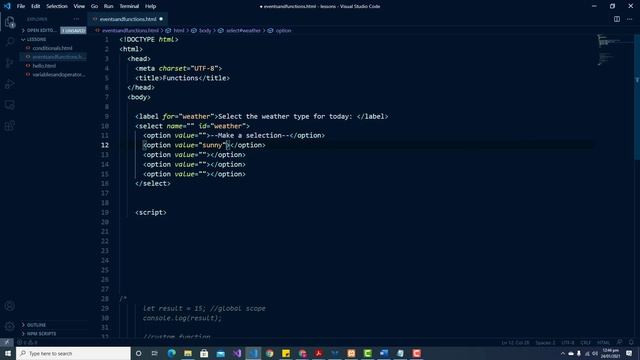Open Mail app from taskbar
Image resolution: width=640 pixels, height=360 pixels.
click(220, 353)
